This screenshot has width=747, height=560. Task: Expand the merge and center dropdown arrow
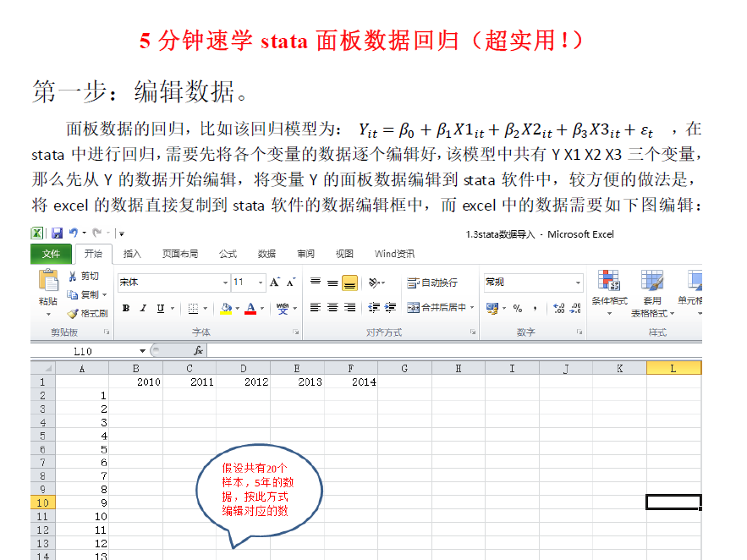pos(472,308)
